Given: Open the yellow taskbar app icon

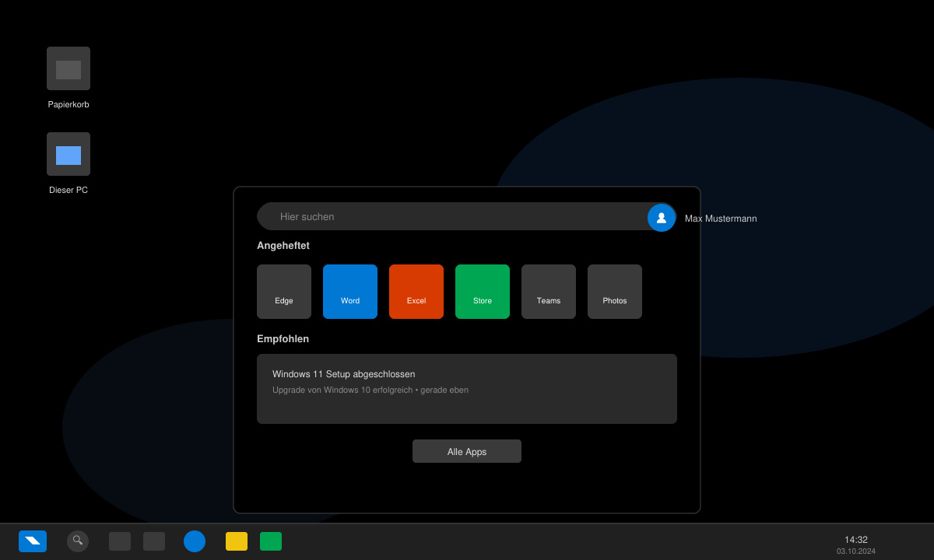Looking at the screenshot, I should (x=237, y=541).
